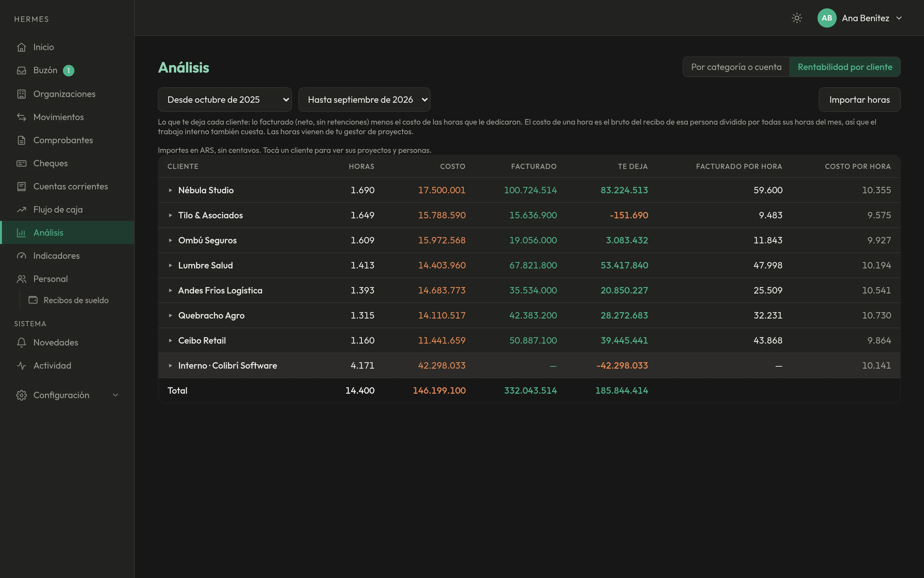Click the AB user avatar

(x=827, y=18)
